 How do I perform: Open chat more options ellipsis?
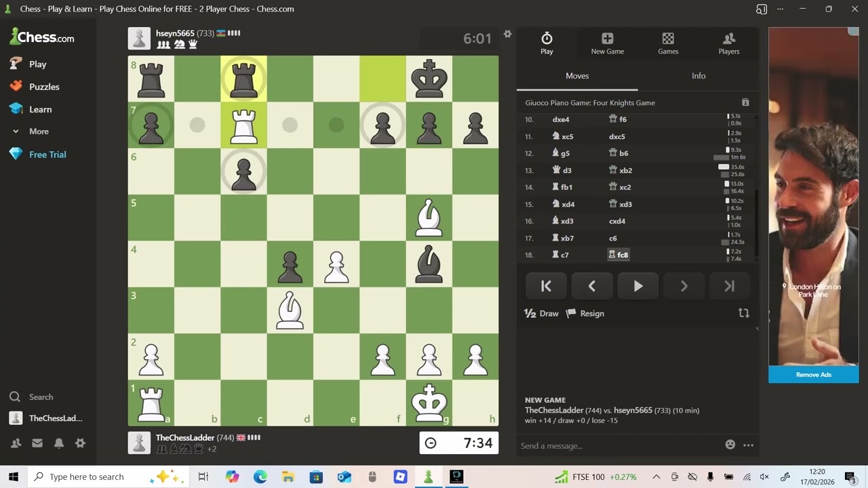click(748, 445)
